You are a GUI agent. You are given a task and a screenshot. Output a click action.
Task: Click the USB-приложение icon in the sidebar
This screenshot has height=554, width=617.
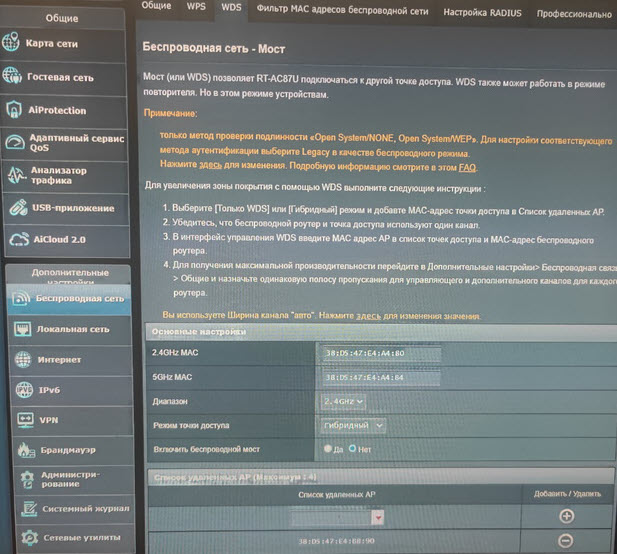pos(15,208)
